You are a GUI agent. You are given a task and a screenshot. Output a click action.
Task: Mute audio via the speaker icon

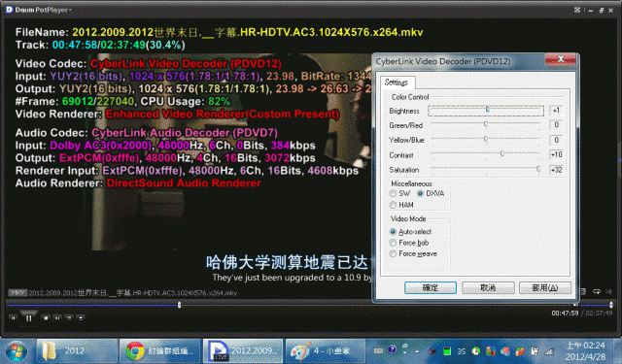(575, 305)
